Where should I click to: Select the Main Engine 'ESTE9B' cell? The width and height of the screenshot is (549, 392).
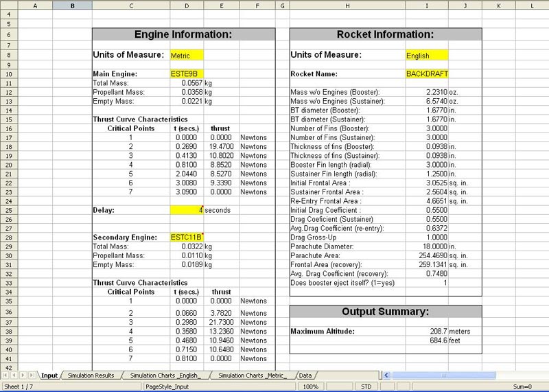tap(187, 73)
